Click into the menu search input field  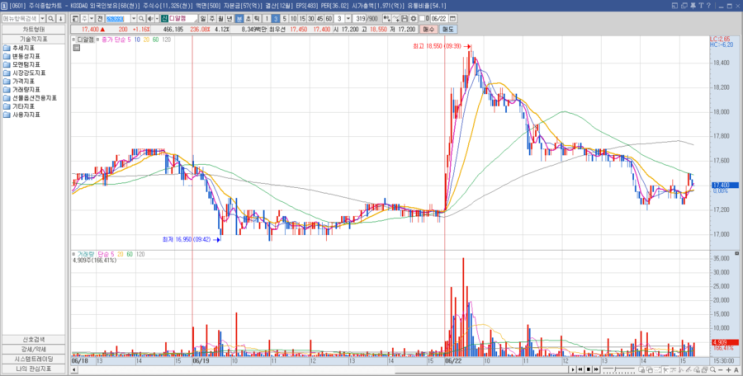click(x=20, y=18)
